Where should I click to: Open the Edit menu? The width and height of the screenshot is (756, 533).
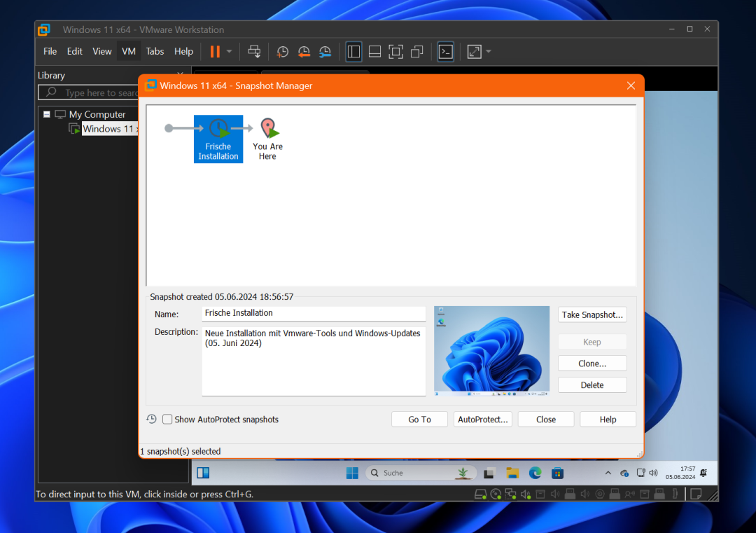click(74, 52)
